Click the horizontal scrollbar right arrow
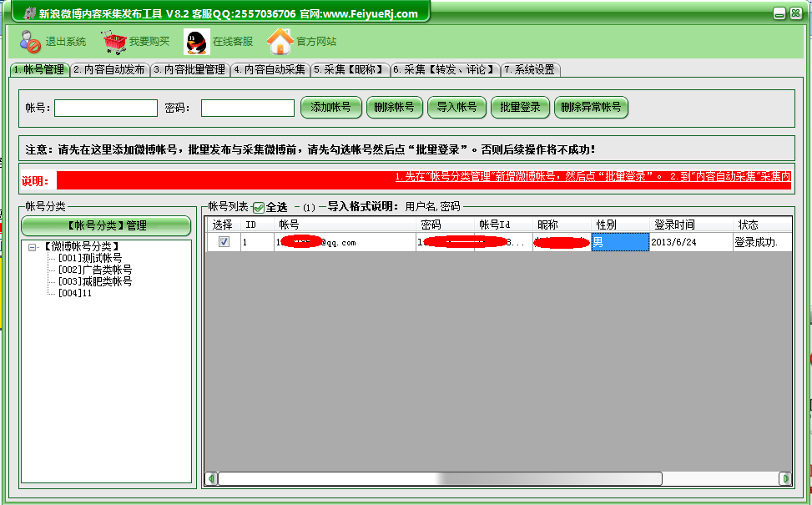Viewport: 812px width, 505px height. click(x=785, y=478)
